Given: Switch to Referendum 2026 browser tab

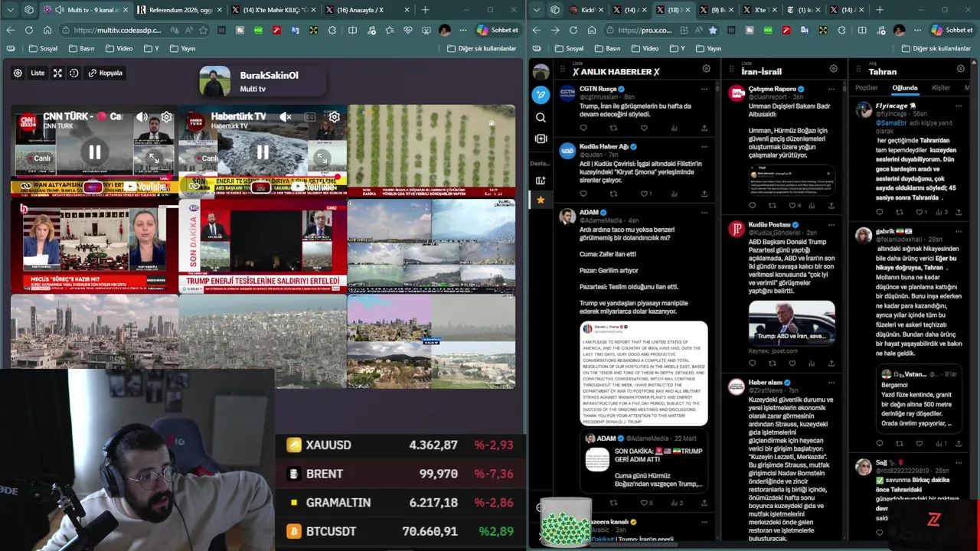Looking at the screenshot, I should (181, 10).
